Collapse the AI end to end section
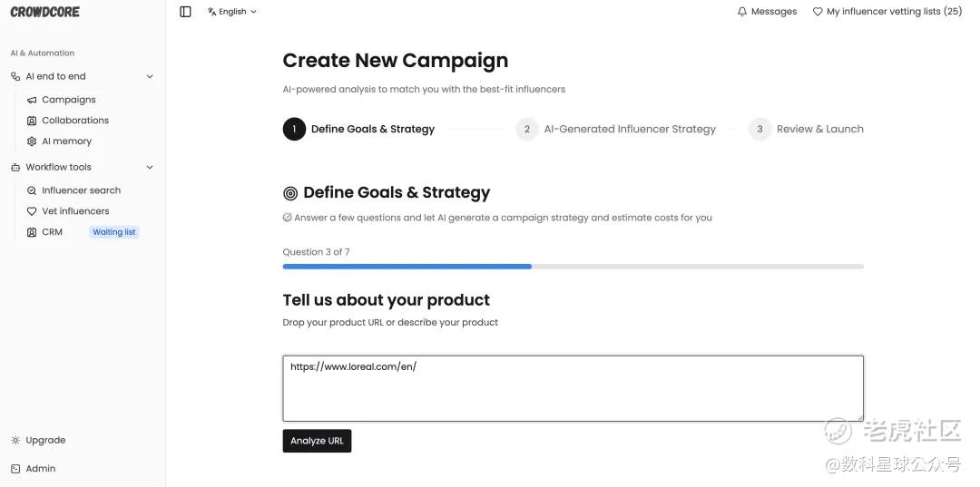Screen dimensions: 980x487 click(150, 76)
